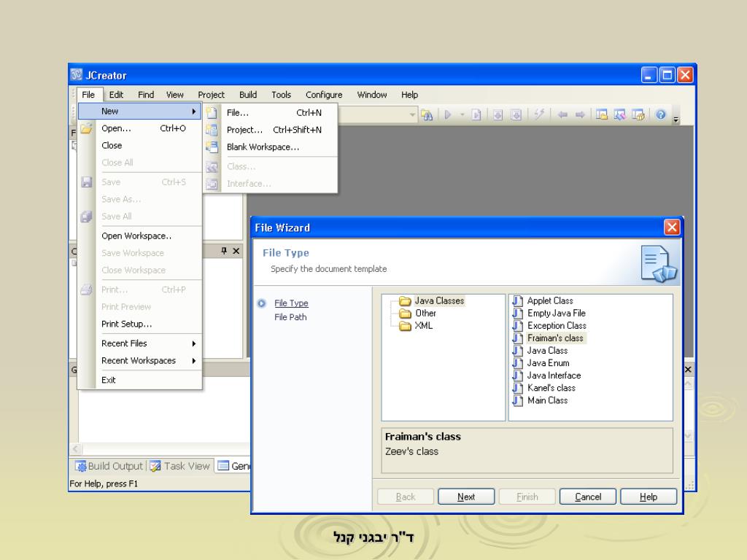Open the toolbar combo box dropdown arrow
The height and width of the screenshot is (560, 747).
tap(412, 114)
